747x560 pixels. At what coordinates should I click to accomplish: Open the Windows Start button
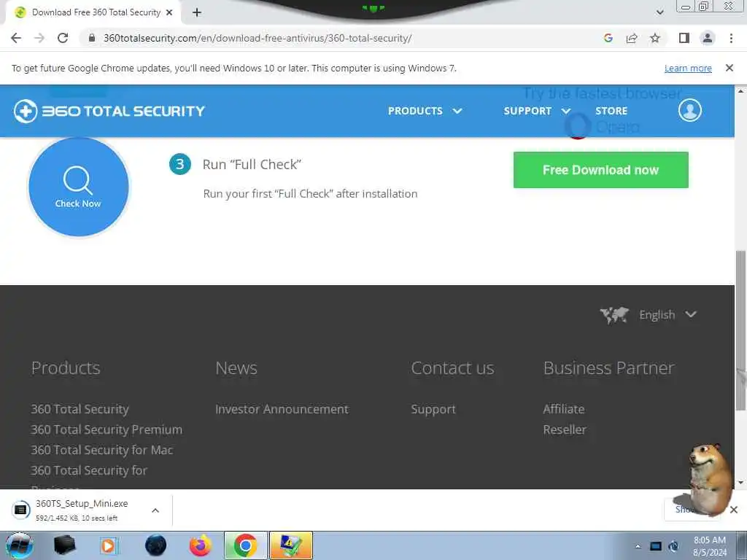19,545
